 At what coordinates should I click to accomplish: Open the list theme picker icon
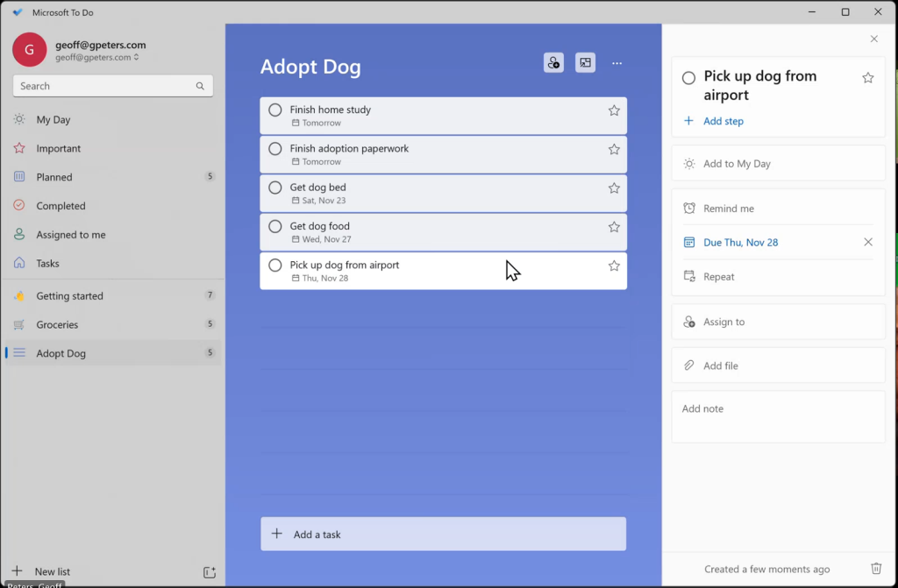coord(585,63)
